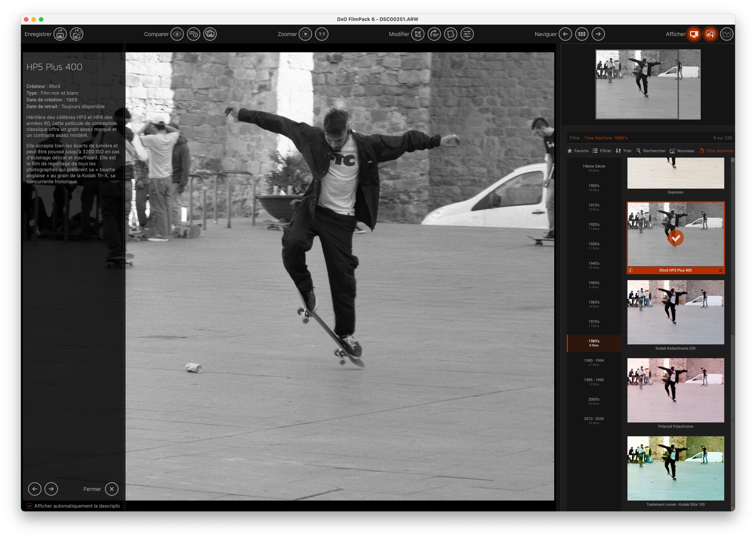
Task: Star Ilford HP5 Plus 400 as favorite
Action: point(720,270)
